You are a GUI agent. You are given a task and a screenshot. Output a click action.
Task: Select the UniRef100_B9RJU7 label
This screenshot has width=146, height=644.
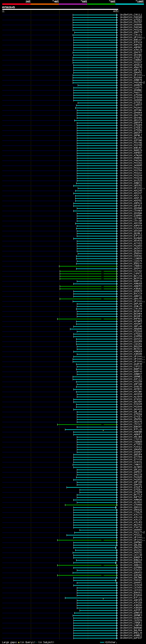131,40
